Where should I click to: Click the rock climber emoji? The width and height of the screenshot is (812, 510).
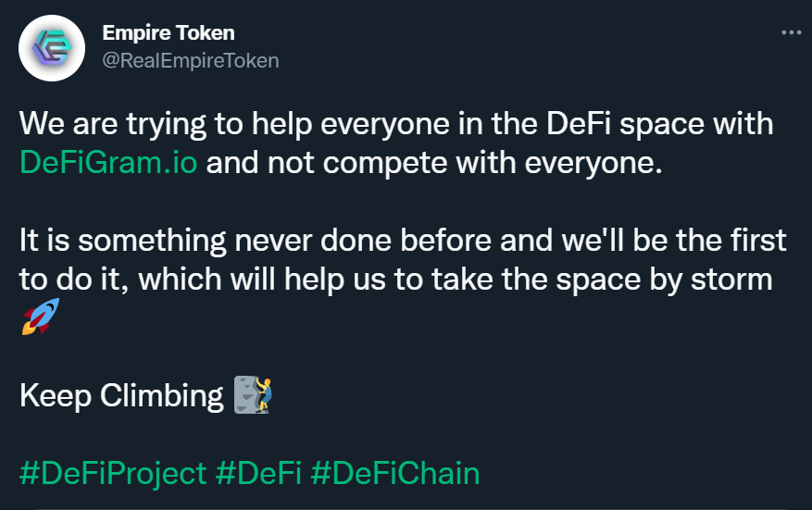pos(254,394)
